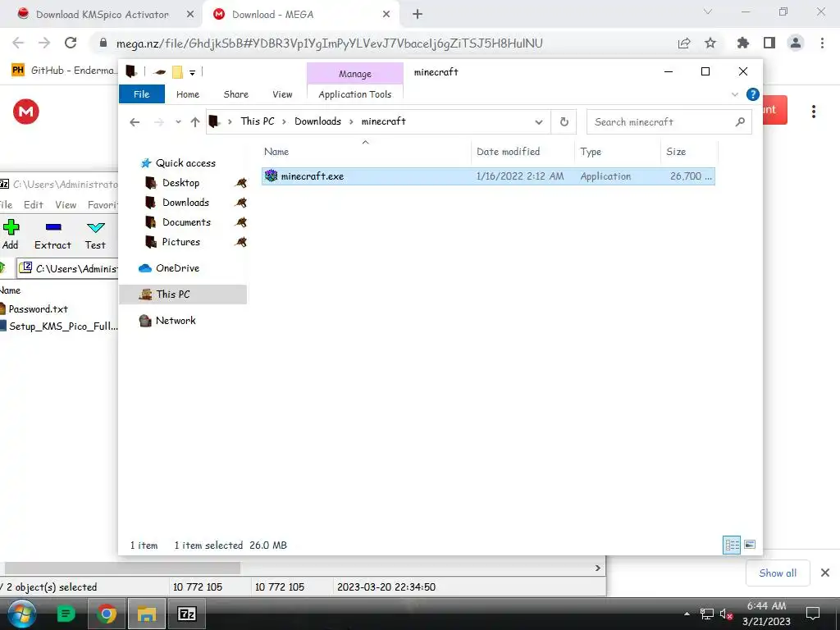
Task: Open the Application Tools tab
Action: point(354,94)
